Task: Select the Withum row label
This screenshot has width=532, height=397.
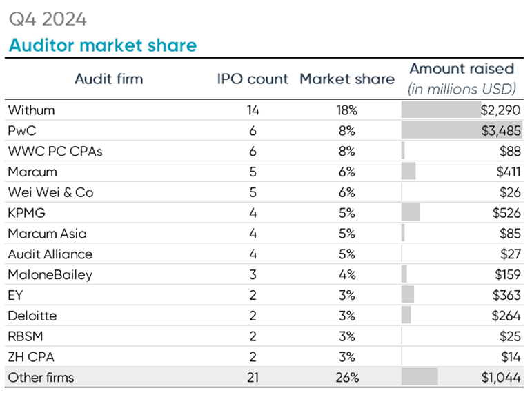Action: click(31, 110)
